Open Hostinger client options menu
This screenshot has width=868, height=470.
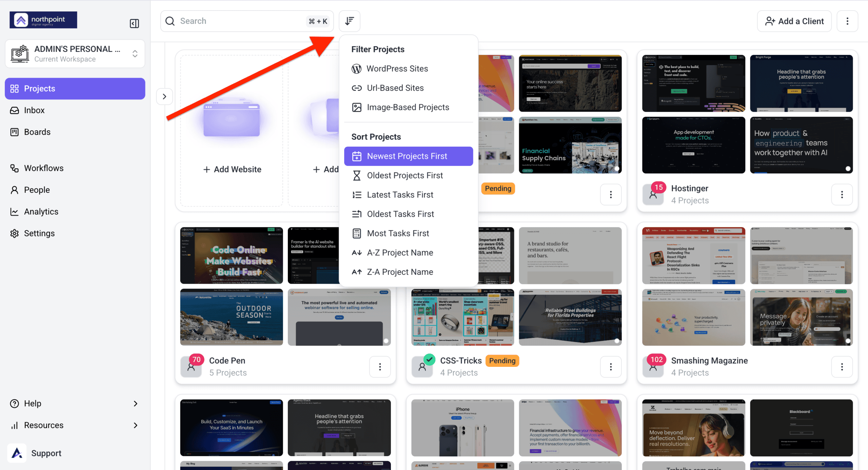click(842, 194)
